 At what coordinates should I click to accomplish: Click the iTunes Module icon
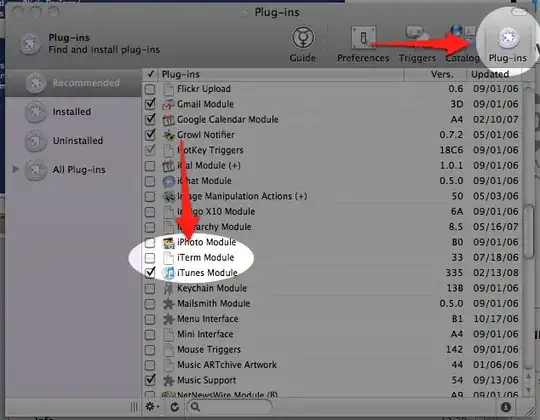click(x=169, y=273)
